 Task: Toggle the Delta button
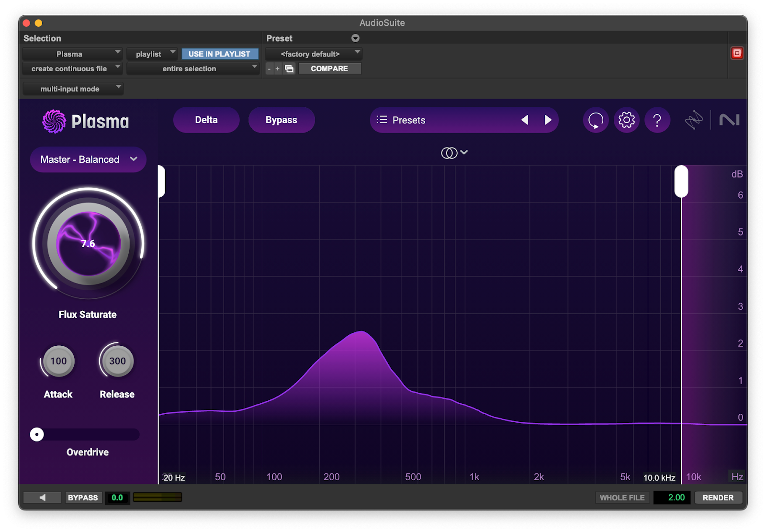(206, 120)
